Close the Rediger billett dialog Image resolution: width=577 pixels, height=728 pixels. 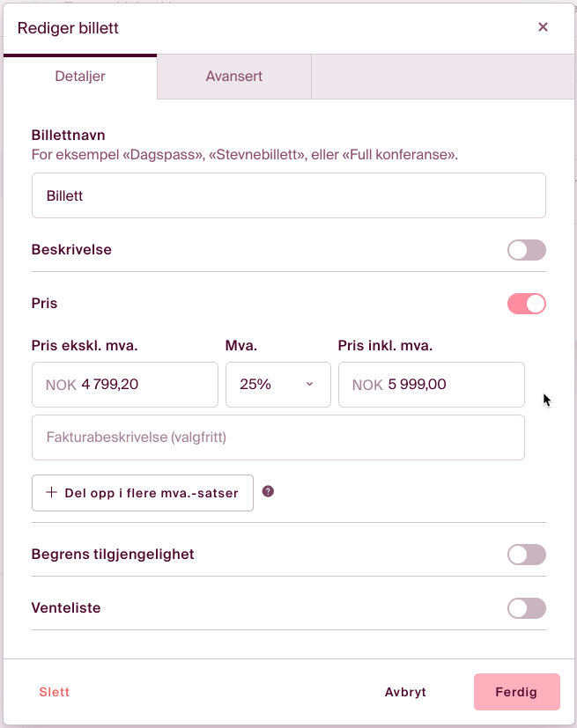pyautogui.click(x=544, y=27)
